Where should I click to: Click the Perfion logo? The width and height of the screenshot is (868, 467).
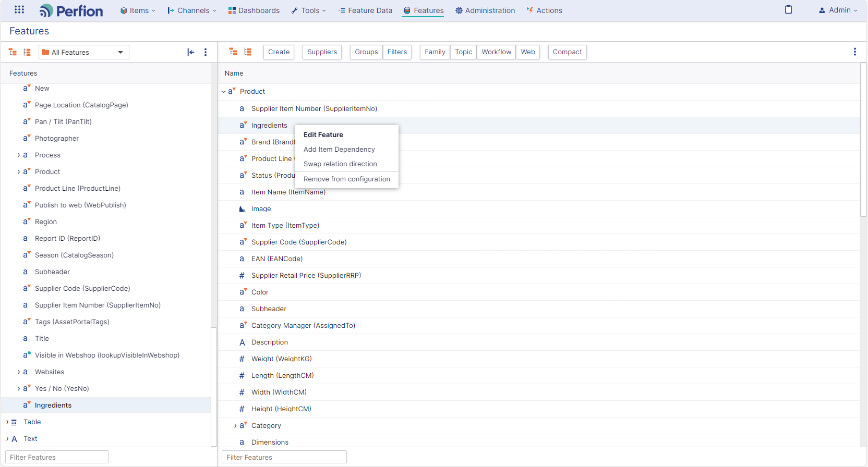(71, 10)
